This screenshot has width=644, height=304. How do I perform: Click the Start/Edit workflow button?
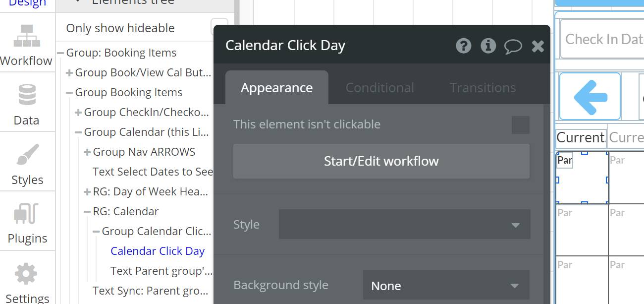381,161
